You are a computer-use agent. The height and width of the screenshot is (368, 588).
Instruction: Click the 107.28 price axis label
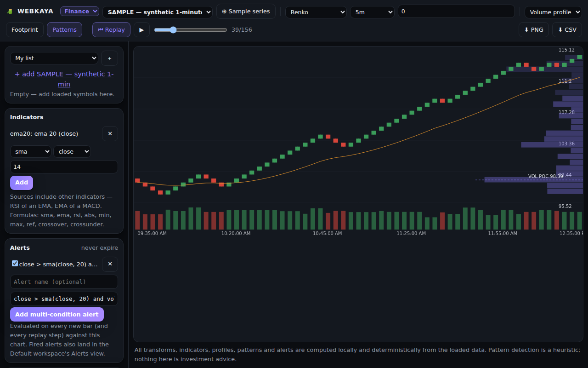click(566, 112)
